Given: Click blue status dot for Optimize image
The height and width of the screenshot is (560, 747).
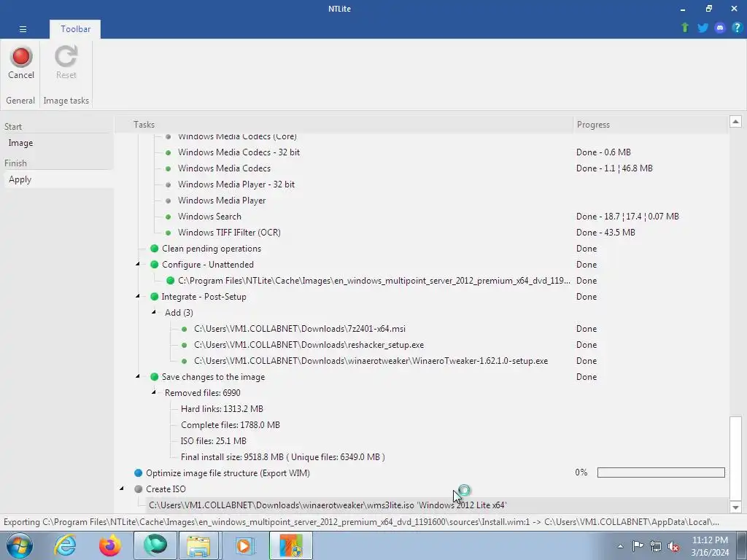Looking at the screenshot, I should (138, 472).
